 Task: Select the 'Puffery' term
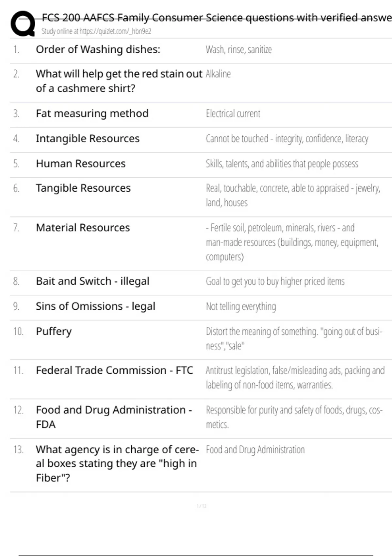coord(54,331)
